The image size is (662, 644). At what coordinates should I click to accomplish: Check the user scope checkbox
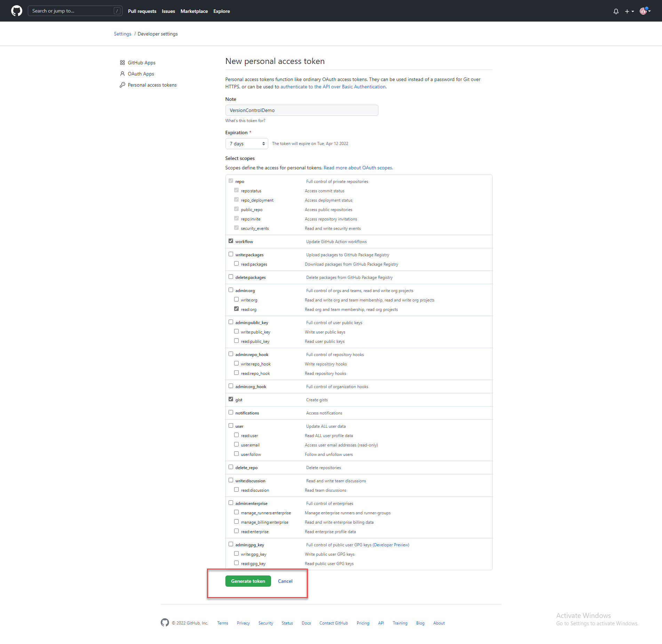231,426
